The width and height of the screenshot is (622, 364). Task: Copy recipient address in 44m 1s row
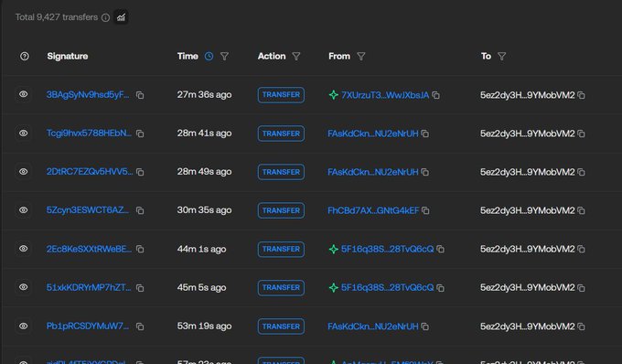(x=581, y=249)
